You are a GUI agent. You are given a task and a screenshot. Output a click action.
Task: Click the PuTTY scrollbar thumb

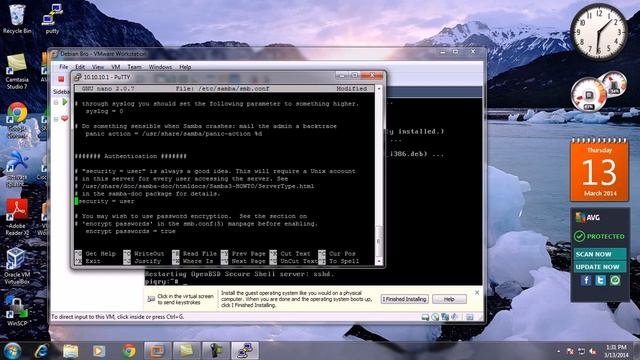click(x=379, y=241)
